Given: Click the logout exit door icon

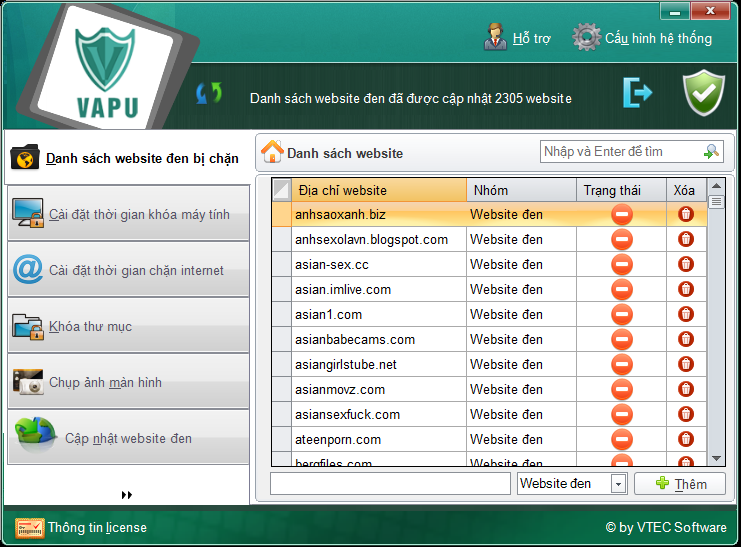Looking at the screenshot, I should [637, 92].
